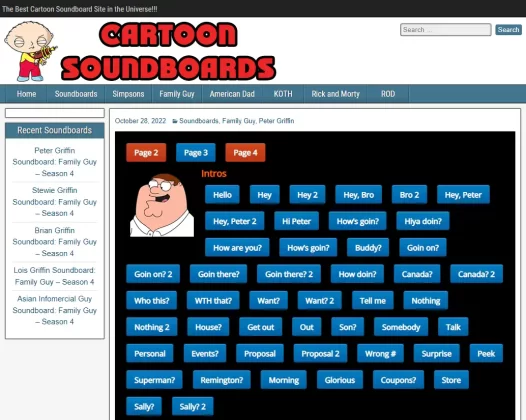Open the American Dad menu item
The image size is (526, 420).
pyautogui.click(x=232, y=94)
